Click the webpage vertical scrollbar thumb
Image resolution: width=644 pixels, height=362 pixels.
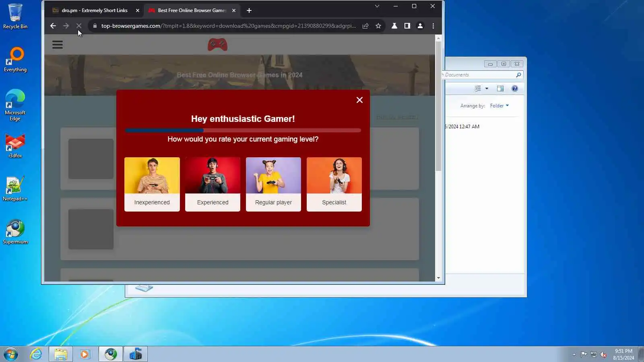pyautogui.click(x=438, y=106)
